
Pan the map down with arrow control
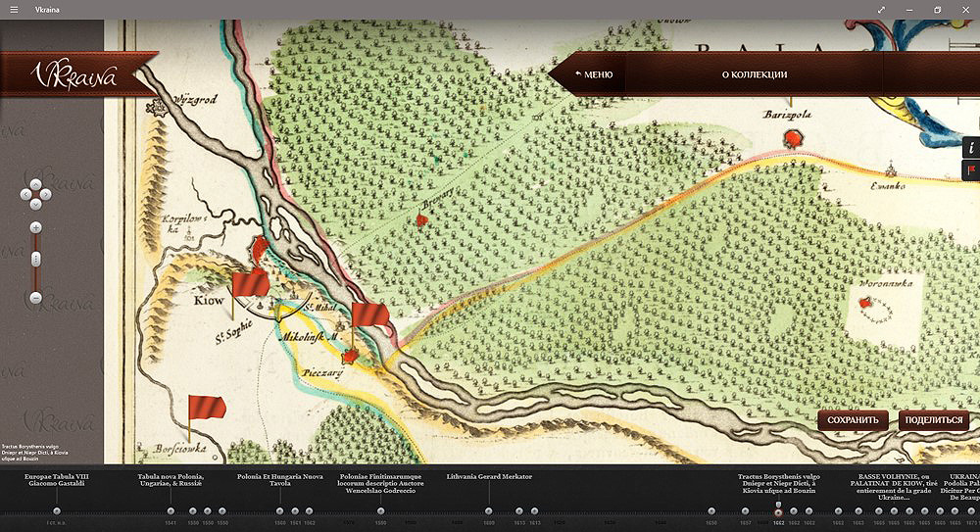tap(35, 205)
